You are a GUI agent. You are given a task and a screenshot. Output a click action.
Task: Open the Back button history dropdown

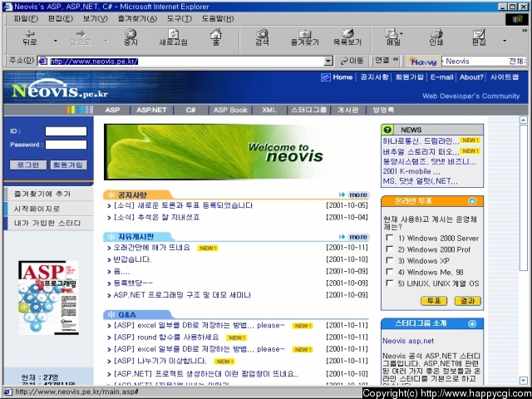tap(56, 41)
